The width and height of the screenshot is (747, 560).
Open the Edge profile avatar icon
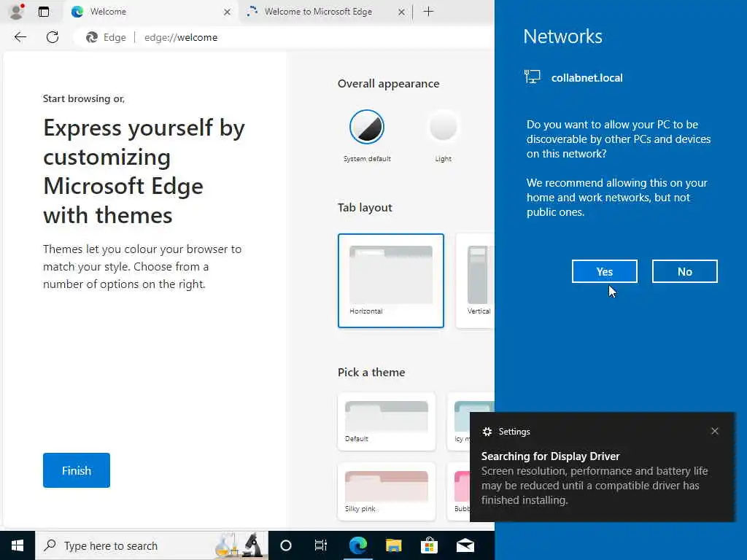coord(17,12)
